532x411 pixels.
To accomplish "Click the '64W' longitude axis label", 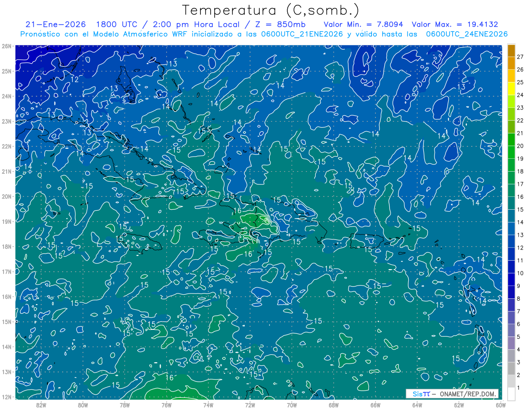I will click(x=417, y=405).
